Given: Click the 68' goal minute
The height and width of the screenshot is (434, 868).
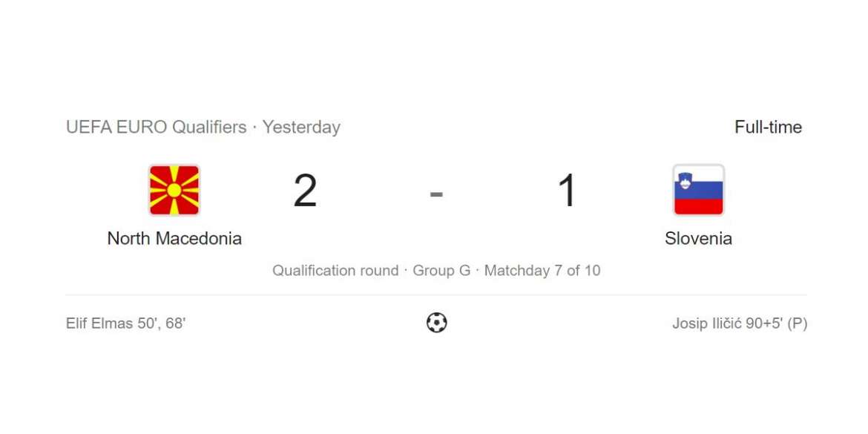Looking at the screenshot, I should (175, 323).
